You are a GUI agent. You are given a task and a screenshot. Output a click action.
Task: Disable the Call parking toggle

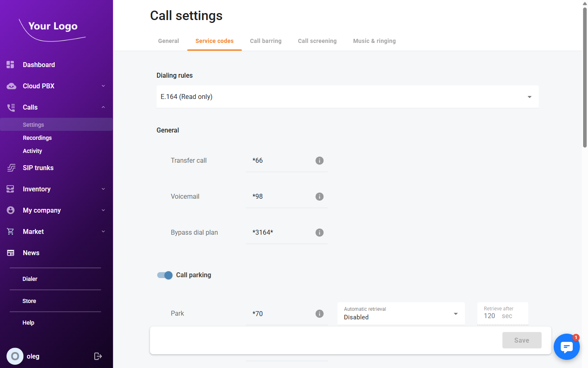click(x=165, y=275)
